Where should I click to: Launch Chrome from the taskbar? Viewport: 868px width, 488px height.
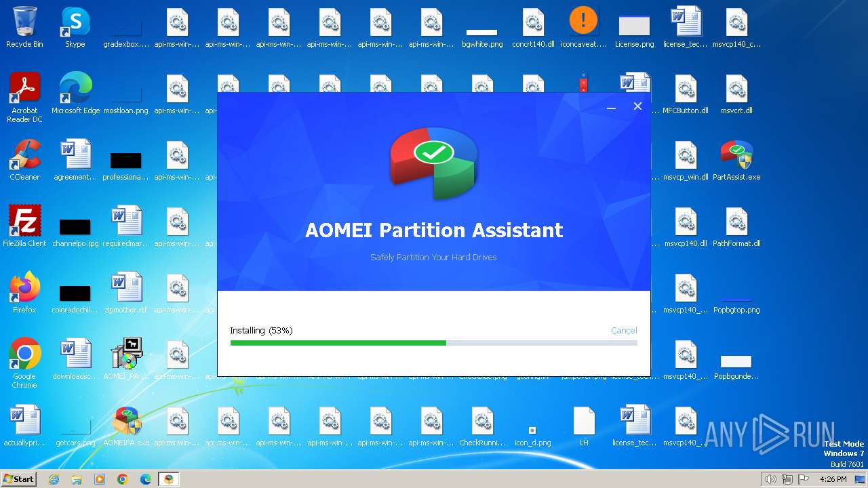(x=123, y=479)
